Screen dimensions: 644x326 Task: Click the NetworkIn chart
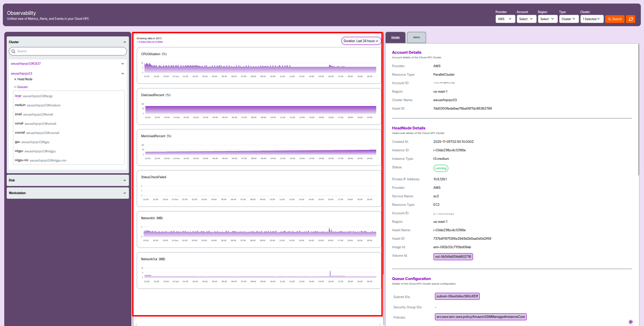point(259,229)
